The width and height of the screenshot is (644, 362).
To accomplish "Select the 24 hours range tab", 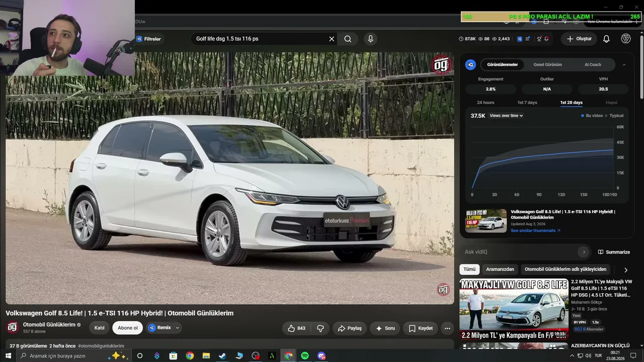I will coord(486,103).
